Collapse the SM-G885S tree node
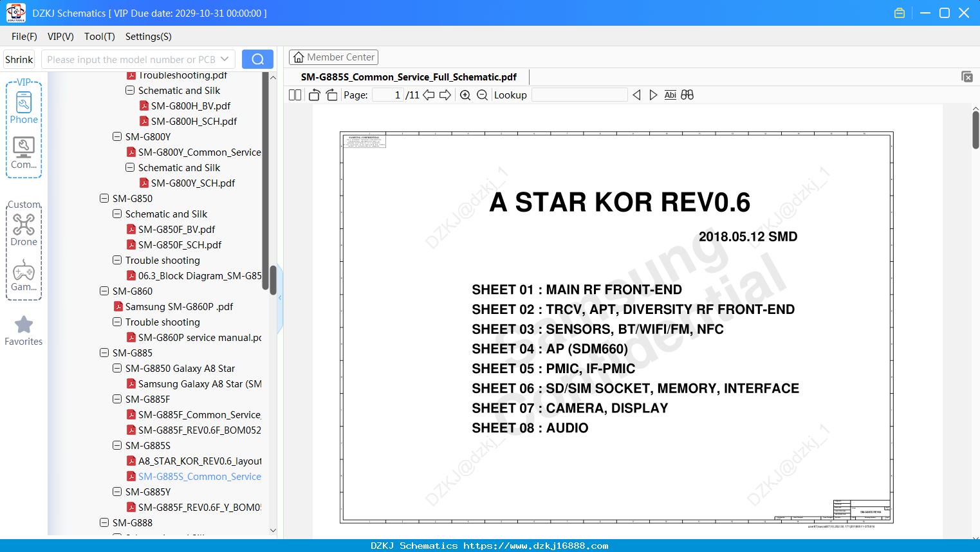This screenshot has height=552, width=980. pos(117,445)
